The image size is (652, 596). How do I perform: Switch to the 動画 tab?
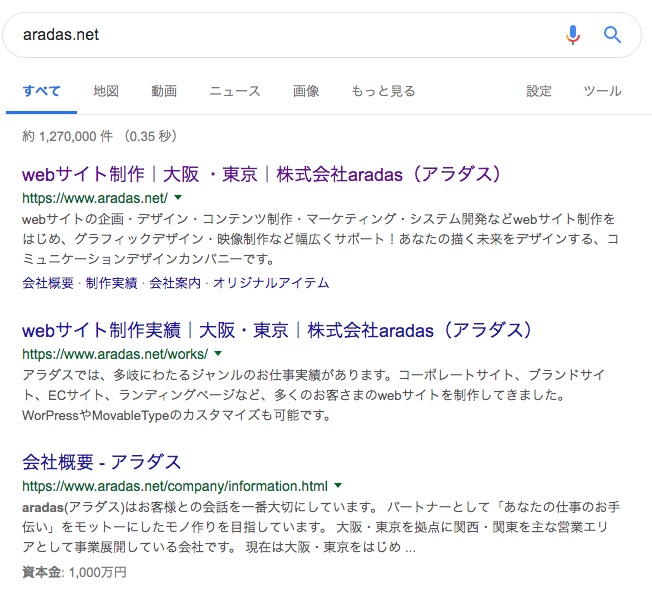[x=164, y=91]
